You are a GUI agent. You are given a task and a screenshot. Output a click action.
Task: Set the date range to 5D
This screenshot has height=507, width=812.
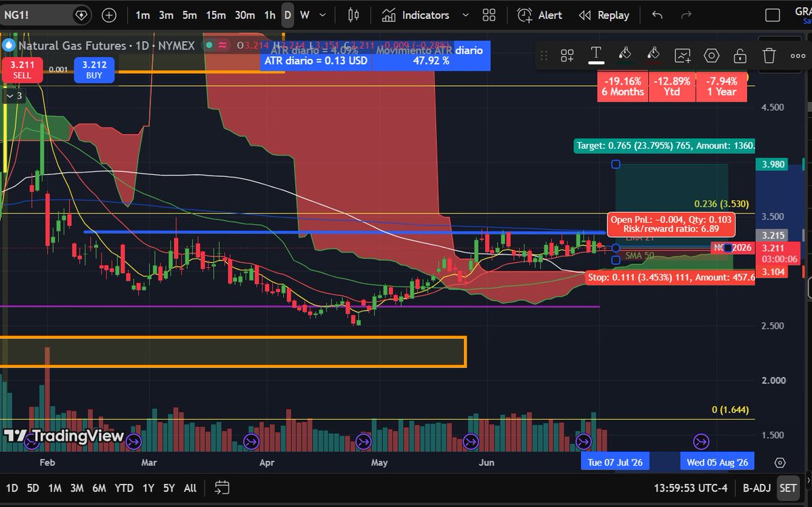click(33, 488)
